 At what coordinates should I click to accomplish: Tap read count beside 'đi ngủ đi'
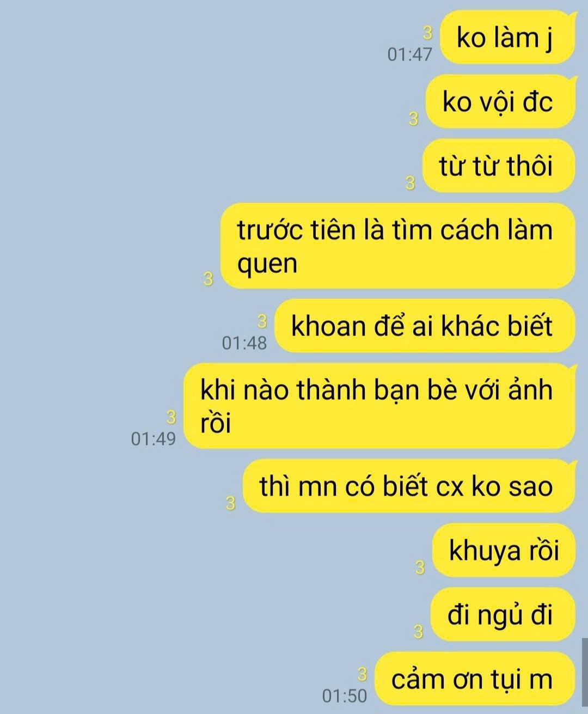click(418, 632)
